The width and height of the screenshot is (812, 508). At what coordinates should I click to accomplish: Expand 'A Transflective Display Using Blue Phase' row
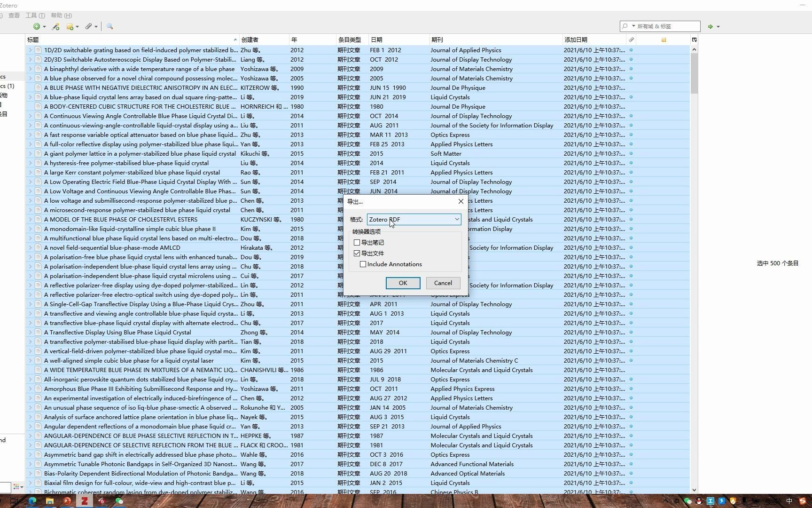pyautogui.click(x=30, y=332)
